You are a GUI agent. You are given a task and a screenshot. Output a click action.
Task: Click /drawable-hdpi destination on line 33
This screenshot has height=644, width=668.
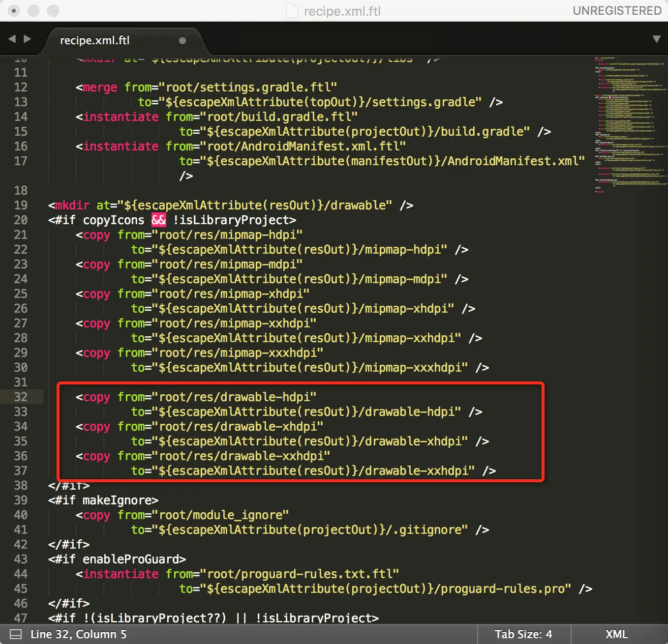(406, 412)
